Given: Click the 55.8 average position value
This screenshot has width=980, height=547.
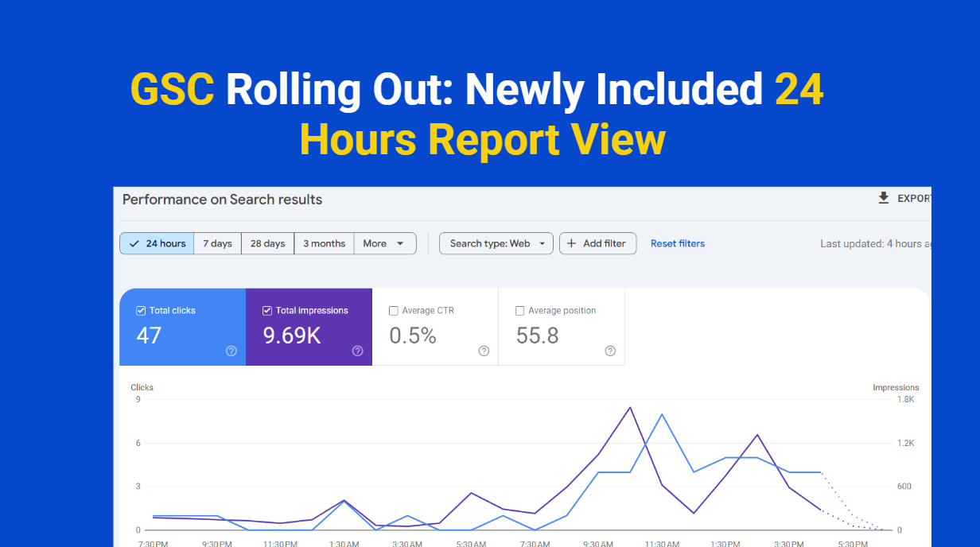Looking at the screenshot, I should [x=538, y=336].
